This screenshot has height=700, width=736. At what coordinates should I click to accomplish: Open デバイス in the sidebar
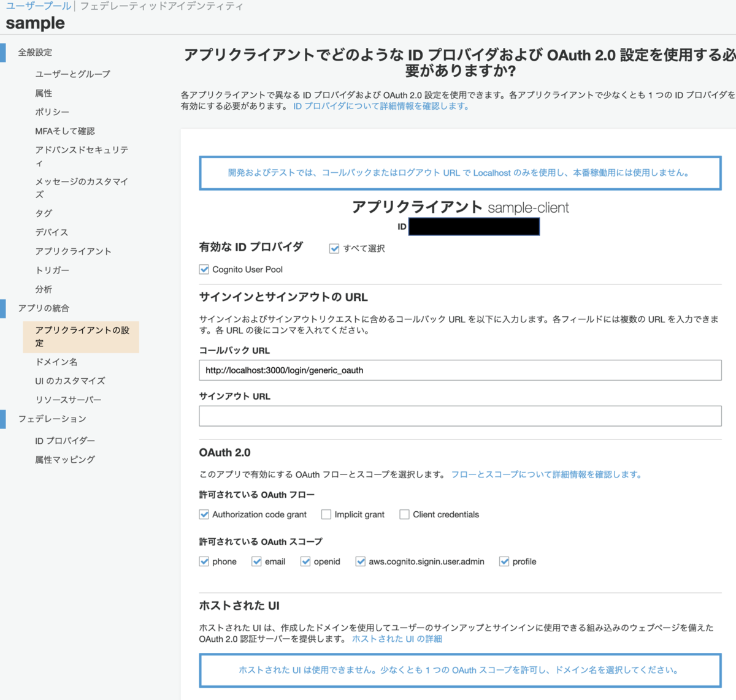click(52, 232)
